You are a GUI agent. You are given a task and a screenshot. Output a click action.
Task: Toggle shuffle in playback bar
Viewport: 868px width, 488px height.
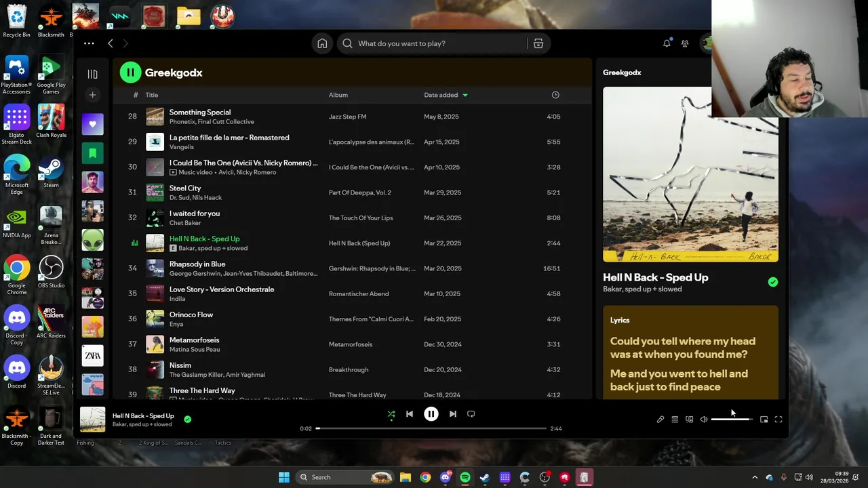coord(391,414)
